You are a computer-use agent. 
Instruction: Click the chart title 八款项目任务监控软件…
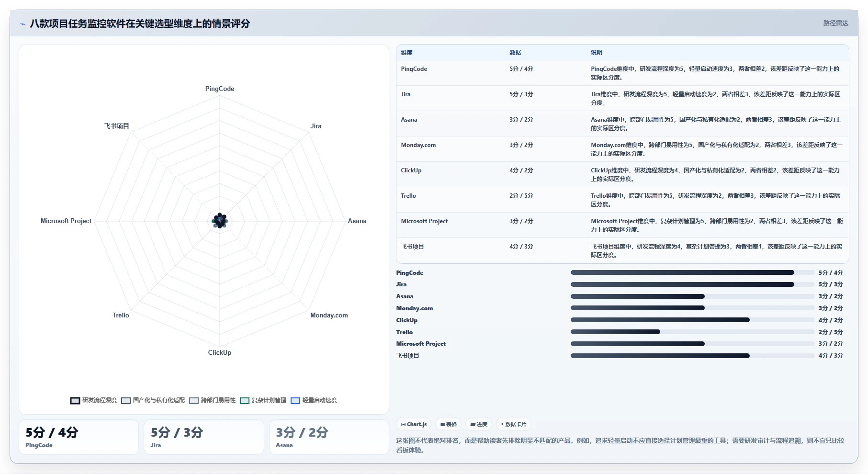click(140, 23)
